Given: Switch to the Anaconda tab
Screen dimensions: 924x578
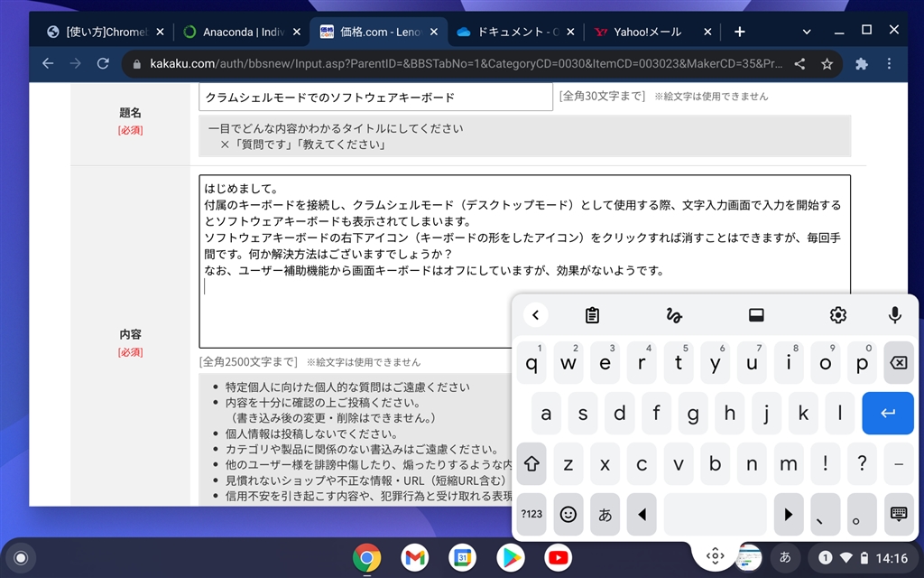Looking at the screenshot, I should (236, 32).
